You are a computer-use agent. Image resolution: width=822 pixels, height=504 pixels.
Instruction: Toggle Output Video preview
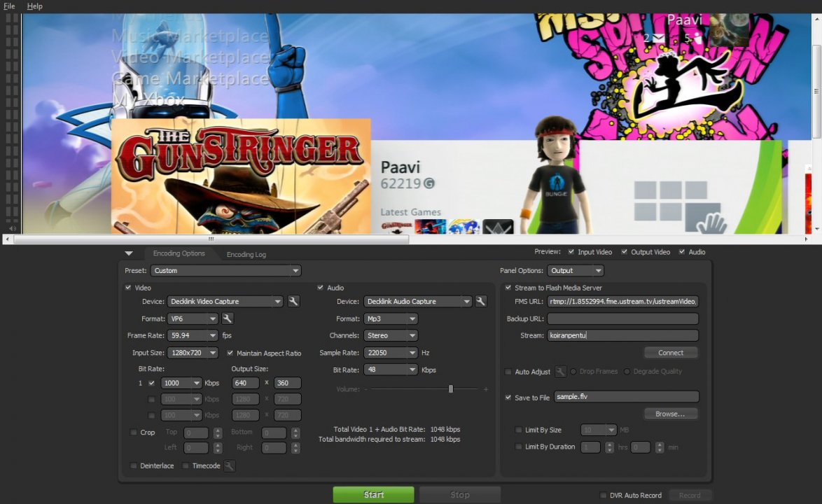coord(625,252)
